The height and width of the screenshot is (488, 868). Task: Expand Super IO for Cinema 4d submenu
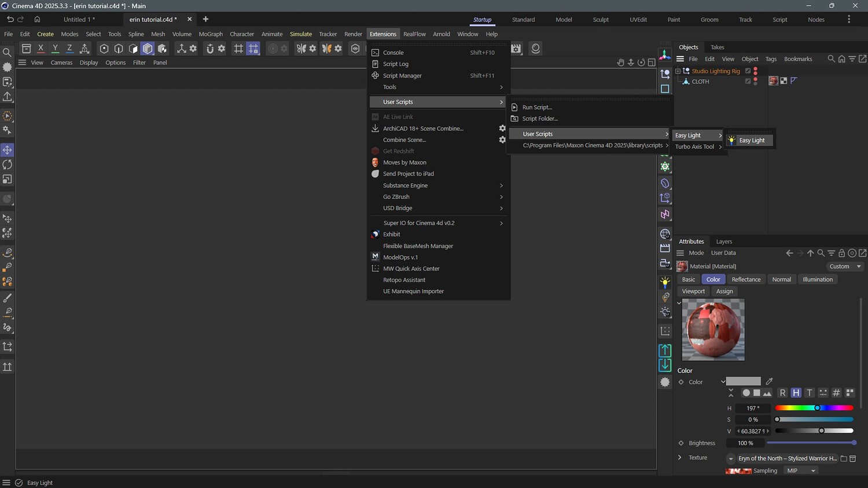coord(439,223)
